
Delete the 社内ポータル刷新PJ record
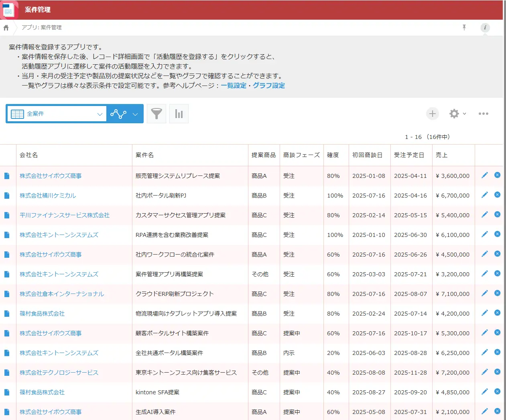point(497,195)
